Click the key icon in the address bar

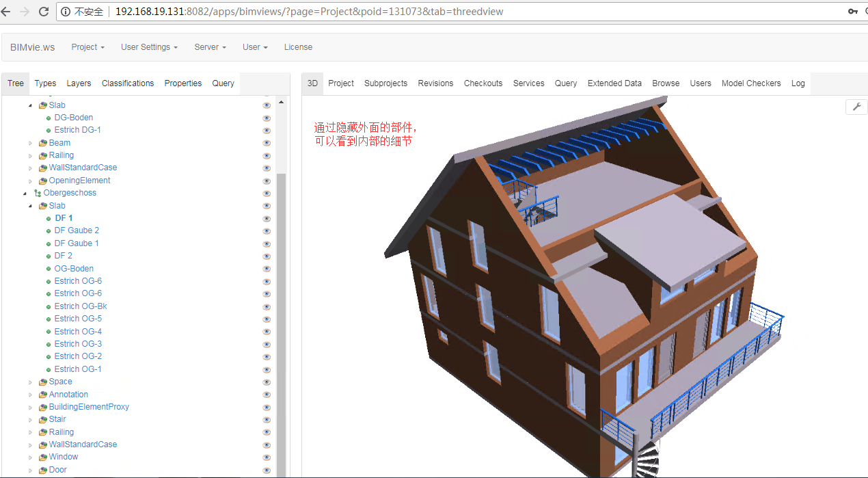853,11
